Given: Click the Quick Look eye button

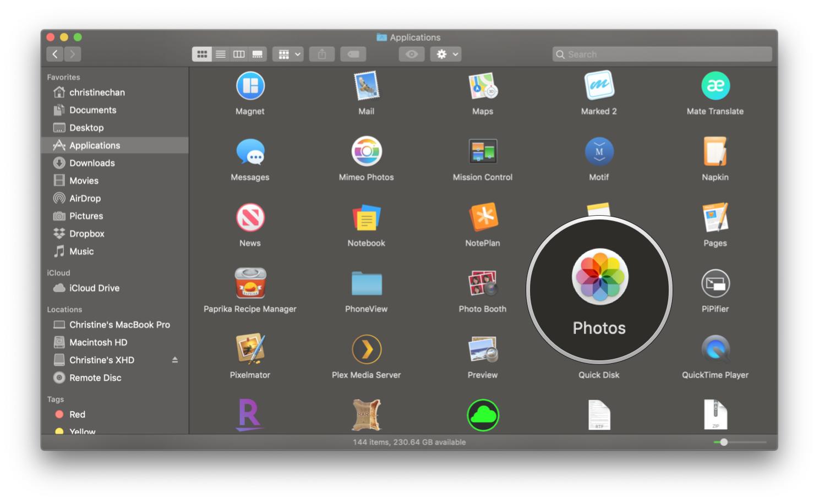Looking at the screenshot, I should (412, 54).
